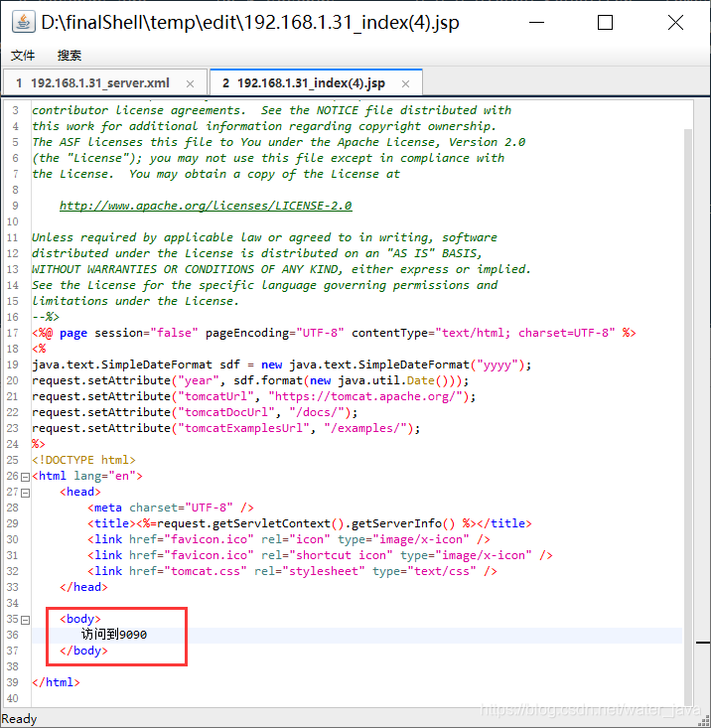Click the opening body tag on line 35
This screenshot has width=711, height=728.
[80, 619]
